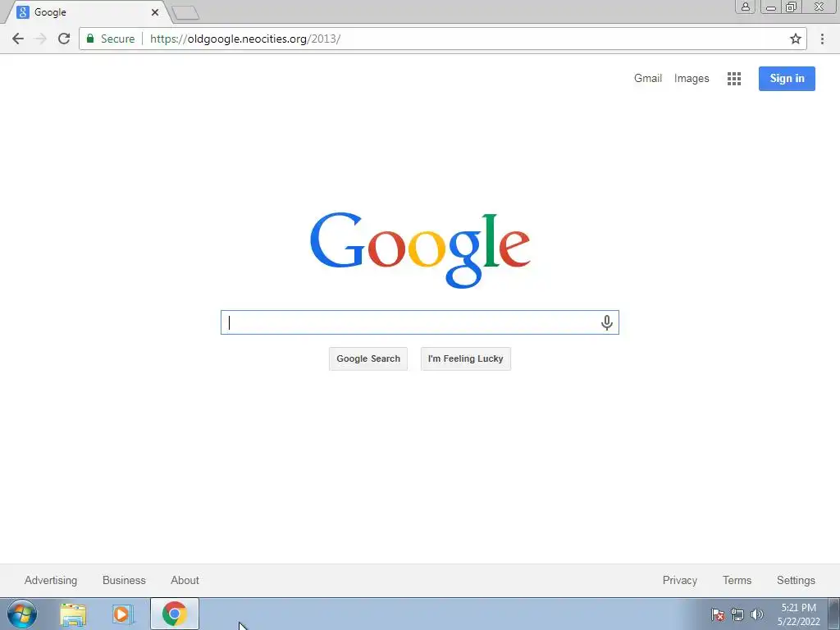
Task: Open a new tab
Action: pyautogui.click(x=185, y=12)
